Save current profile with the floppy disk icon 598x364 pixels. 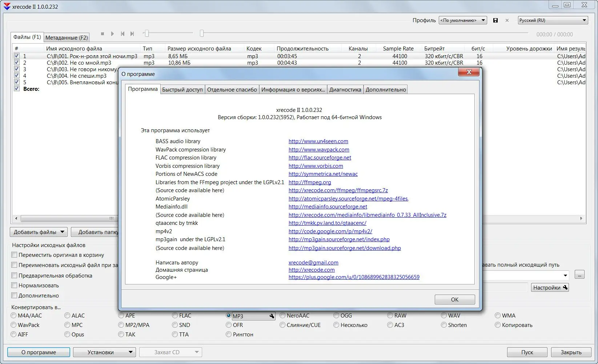(x=495, y=20)
